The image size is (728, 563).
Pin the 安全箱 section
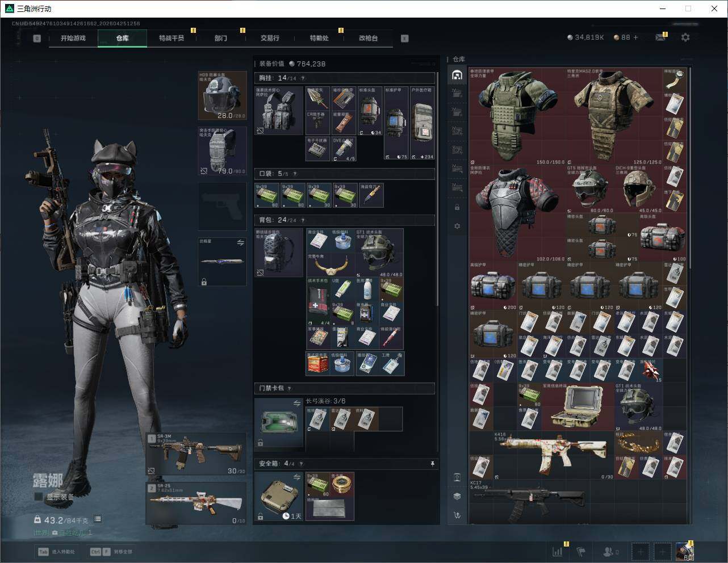[x=432, y=464]
